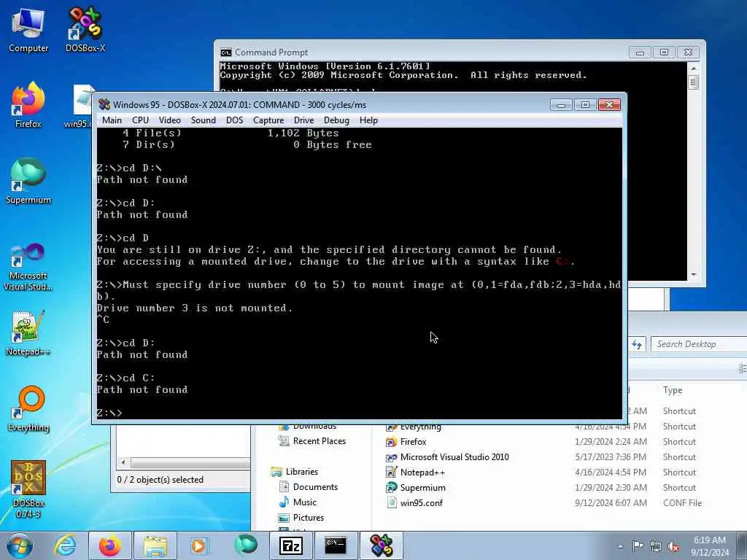Launch Internet Explorer from the taskbar
This screenshot has width=747, height=560.
pyautogui.click(x=65, y=545)
